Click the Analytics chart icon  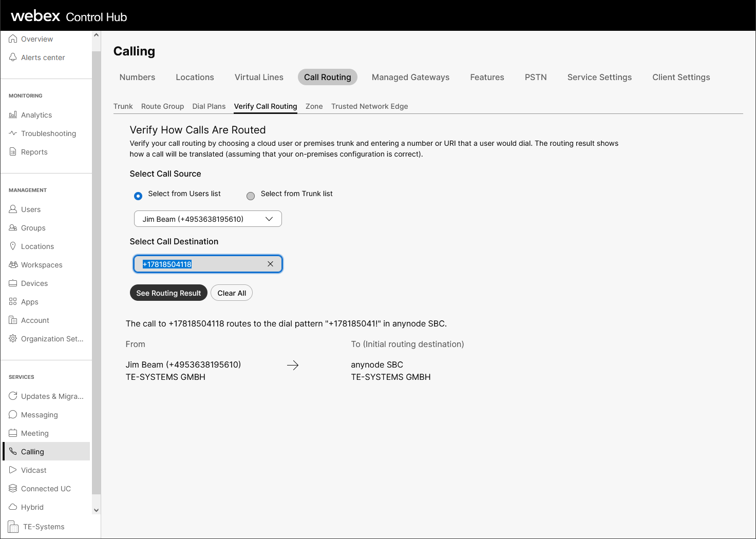(13, 115)
